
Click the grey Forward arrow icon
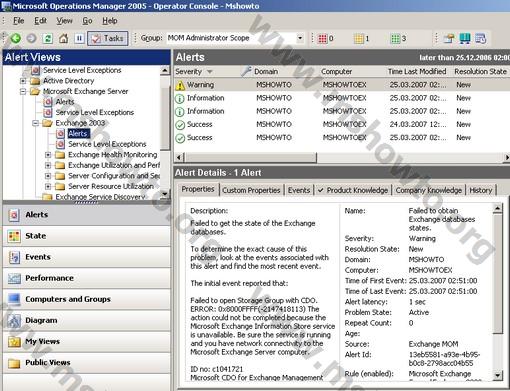(x=31, y=38)
